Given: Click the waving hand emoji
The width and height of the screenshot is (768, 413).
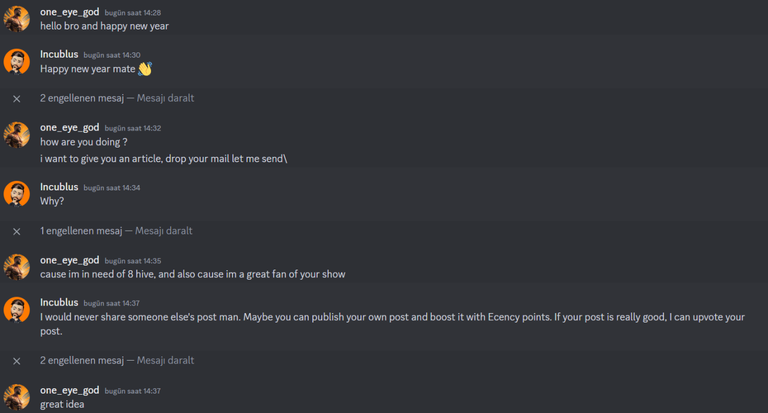Looking at the screenshot, I should pyautogui.click(x=145, y=69).
